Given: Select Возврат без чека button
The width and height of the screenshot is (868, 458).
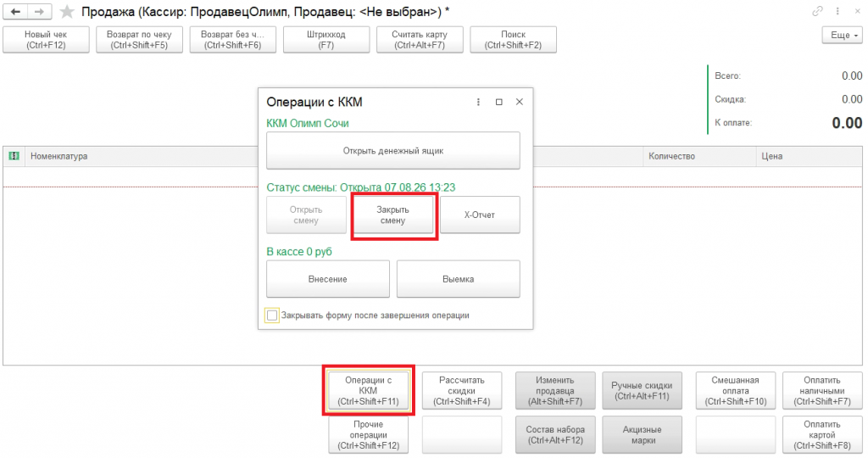Looking at the screenshot, I should point(232,40).
